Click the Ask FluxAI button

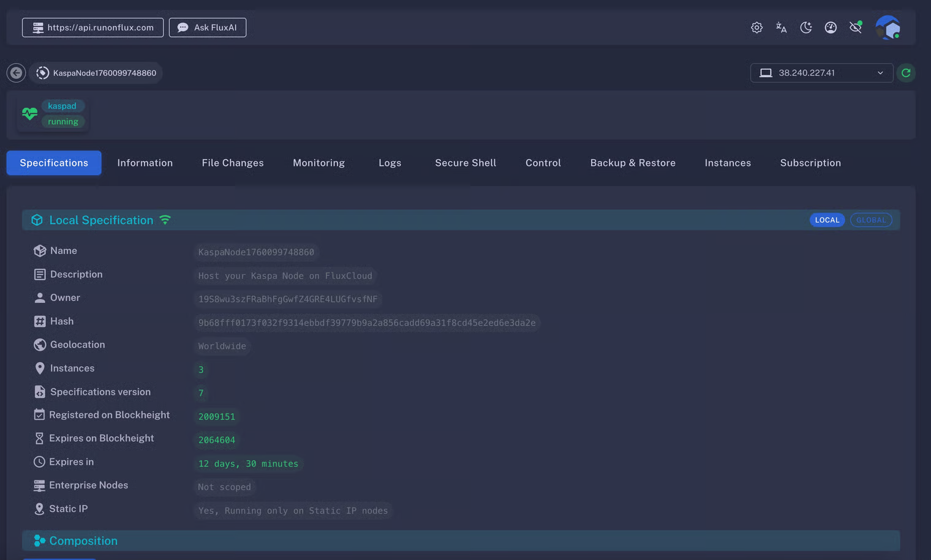pyautogui.click(x=208, y=28)
